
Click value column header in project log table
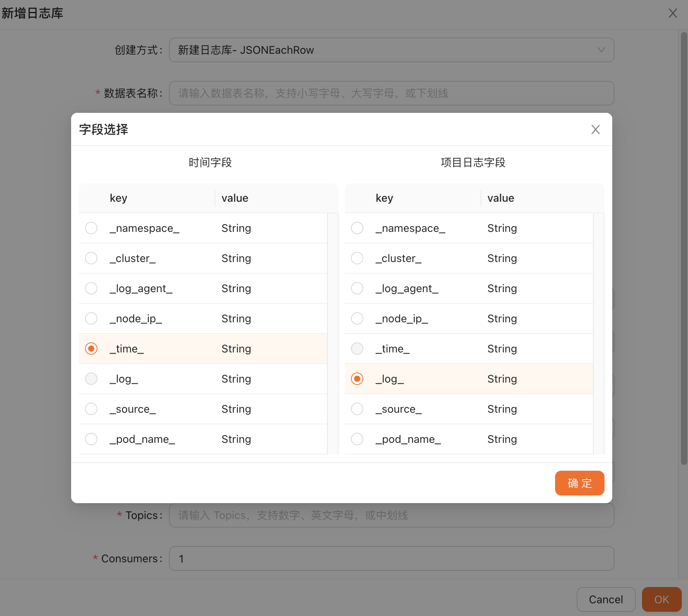coord(501,198)
